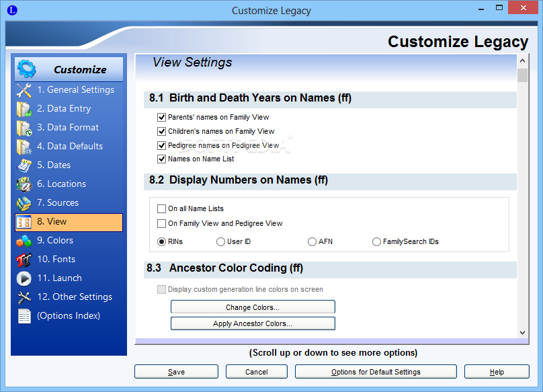The height and width of the screenshot is (392, 543).
Task: Click the vertical scrollbar thumb
Action: (x=523, y=75)
